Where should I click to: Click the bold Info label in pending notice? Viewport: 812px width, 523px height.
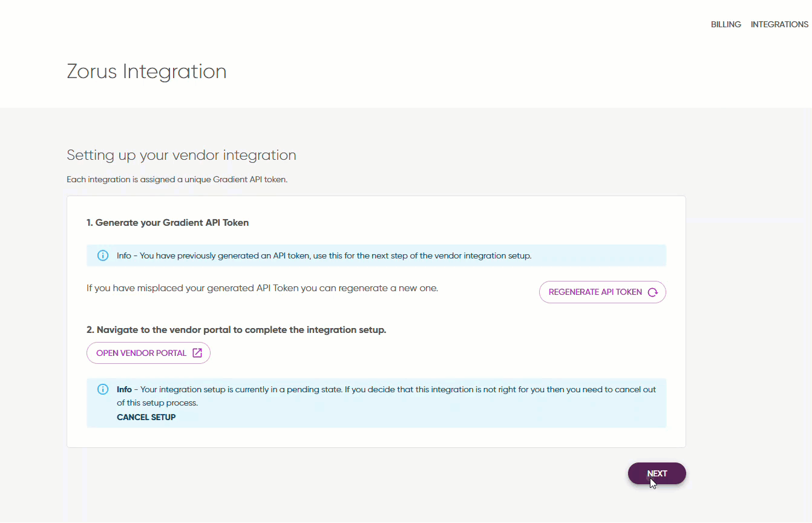coord(124,389)
